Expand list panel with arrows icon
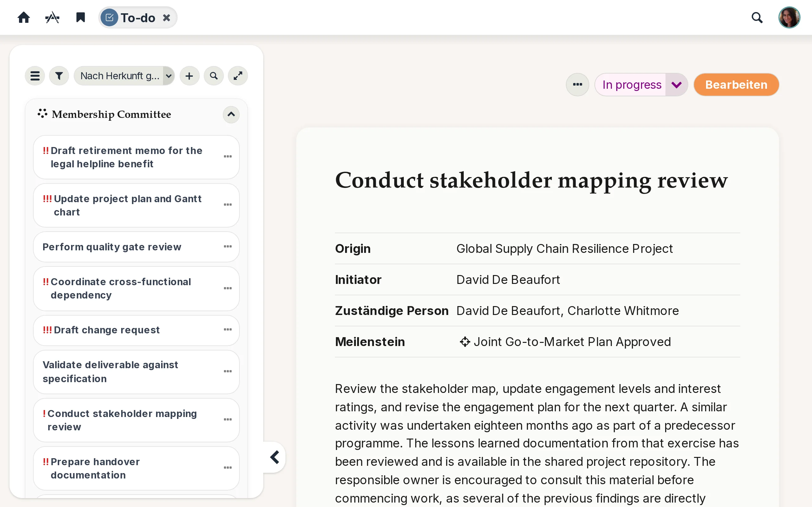Screen dimensions: 812x507 pos(238,76)
